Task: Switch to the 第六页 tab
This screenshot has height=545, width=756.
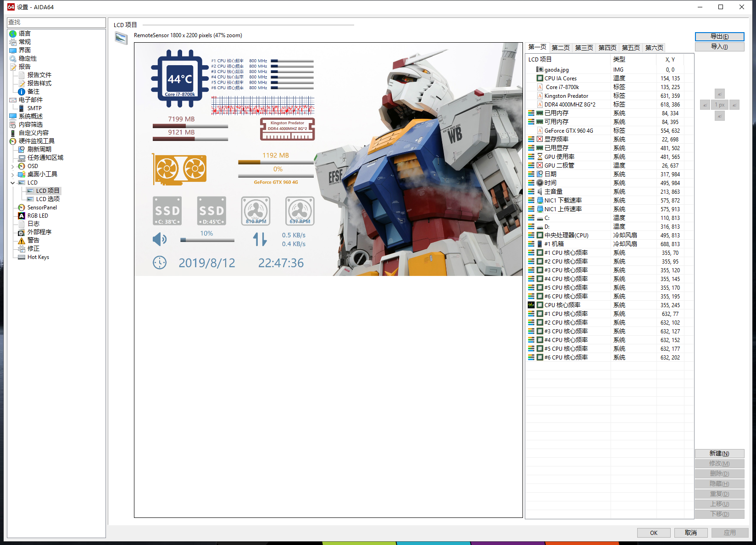Action: (x=654, y=47)
